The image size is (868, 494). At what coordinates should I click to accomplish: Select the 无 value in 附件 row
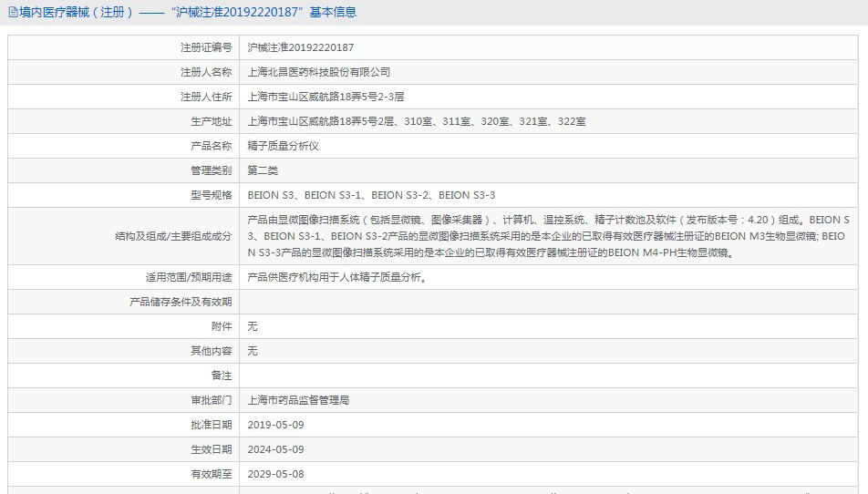253,327
